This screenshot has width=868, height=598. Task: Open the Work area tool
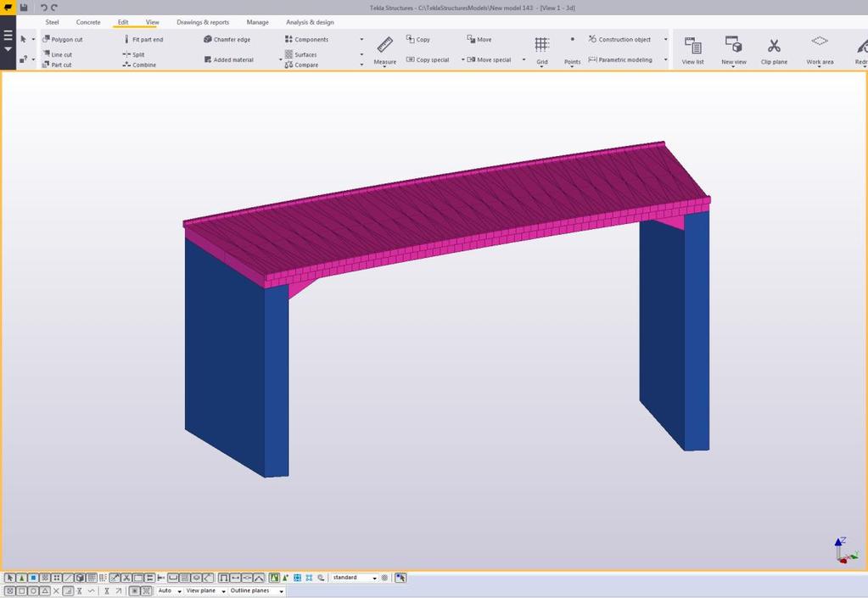820,50
